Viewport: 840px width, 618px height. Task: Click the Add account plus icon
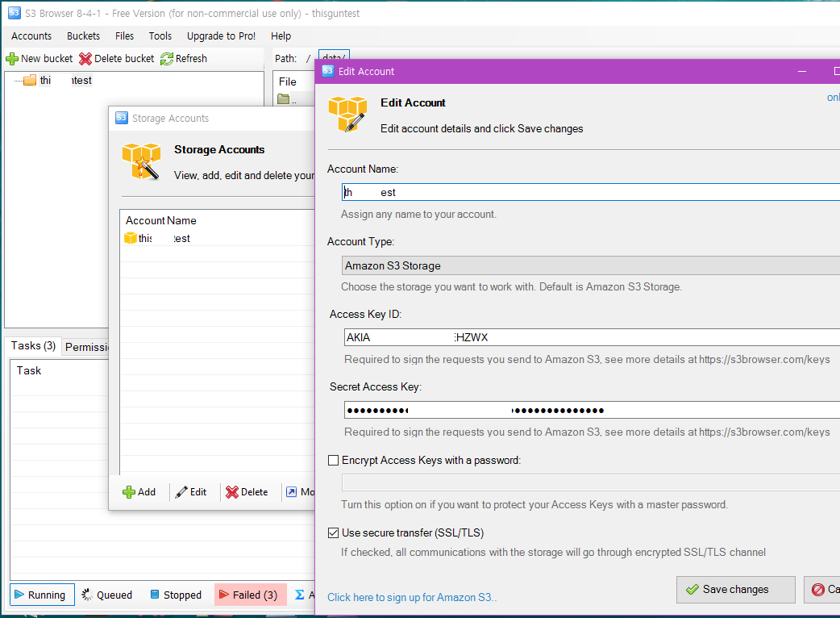point(129,492)
